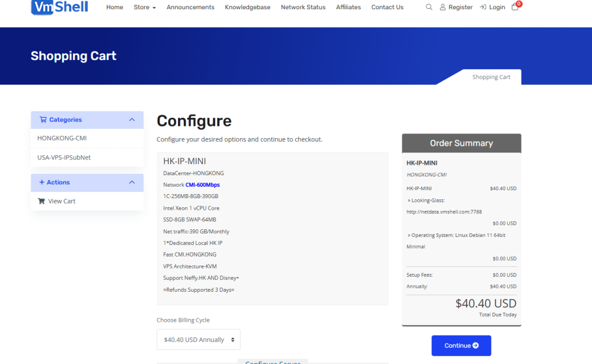This screenshot has height=364, width=592.
Task: Open the billing cycle dropdown
Action: point(198,340)
